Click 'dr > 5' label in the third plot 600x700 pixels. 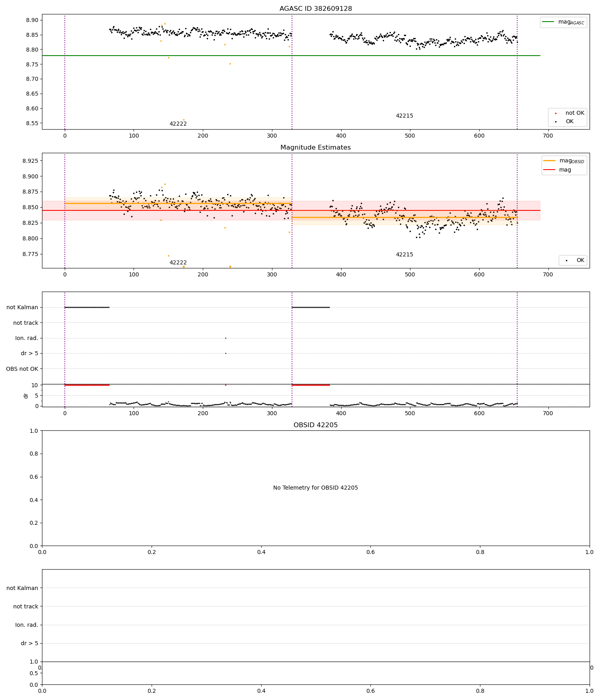coord(30,353)
